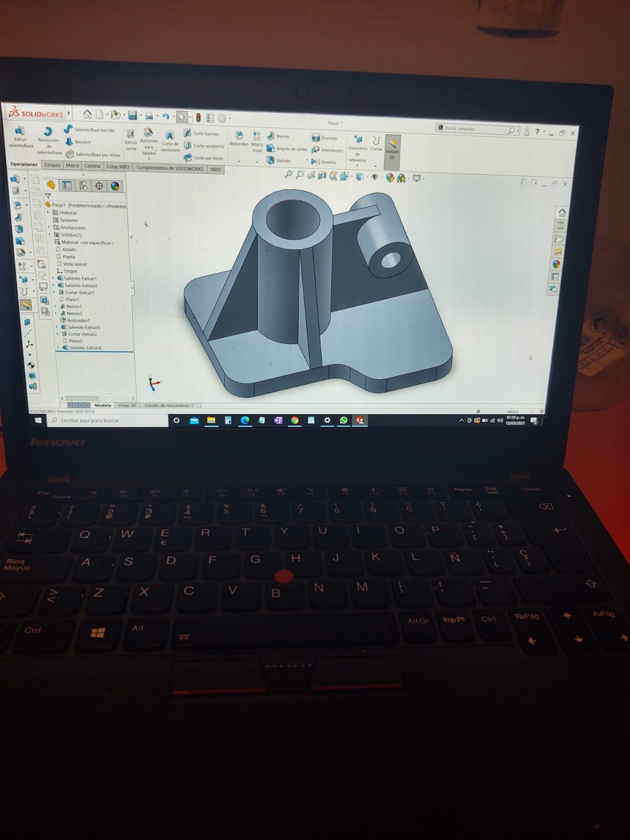Click the Zoom to fit magnifier
The width and height of the screenshot is (630, 840).
[x=288, y=175]
